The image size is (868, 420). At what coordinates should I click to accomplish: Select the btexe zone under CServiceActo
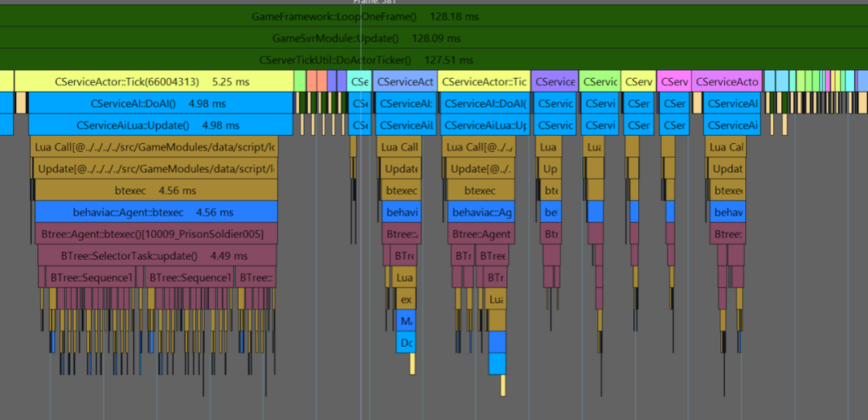pyautogui.click(x=728, y=190)
